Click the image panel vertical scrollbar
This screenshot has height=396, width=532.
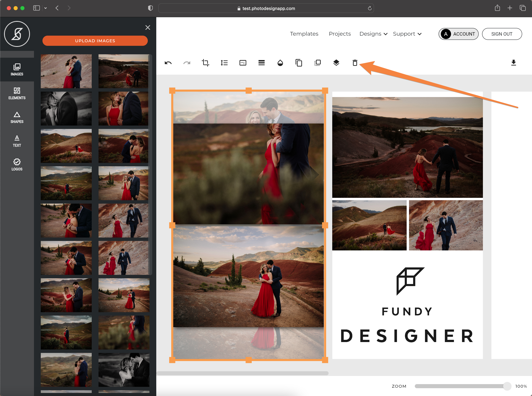[x=150, y=164]
